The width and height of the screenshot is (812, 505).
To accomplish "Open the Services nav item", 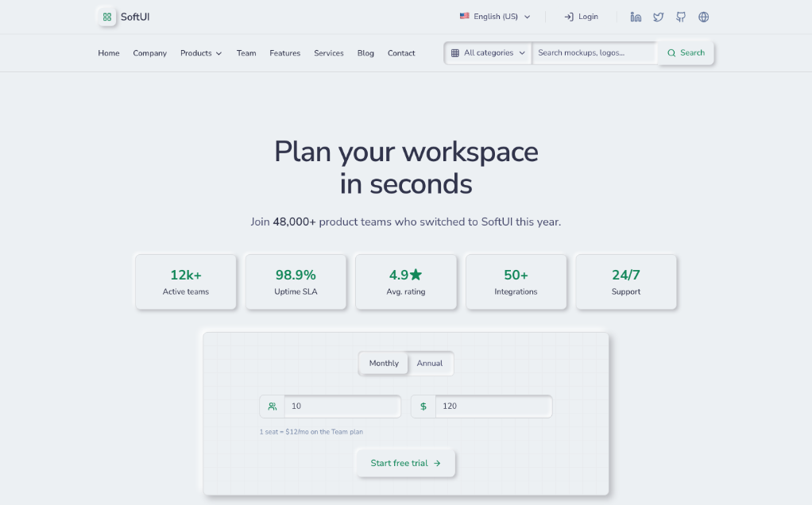I will click(x=329, y=53).
